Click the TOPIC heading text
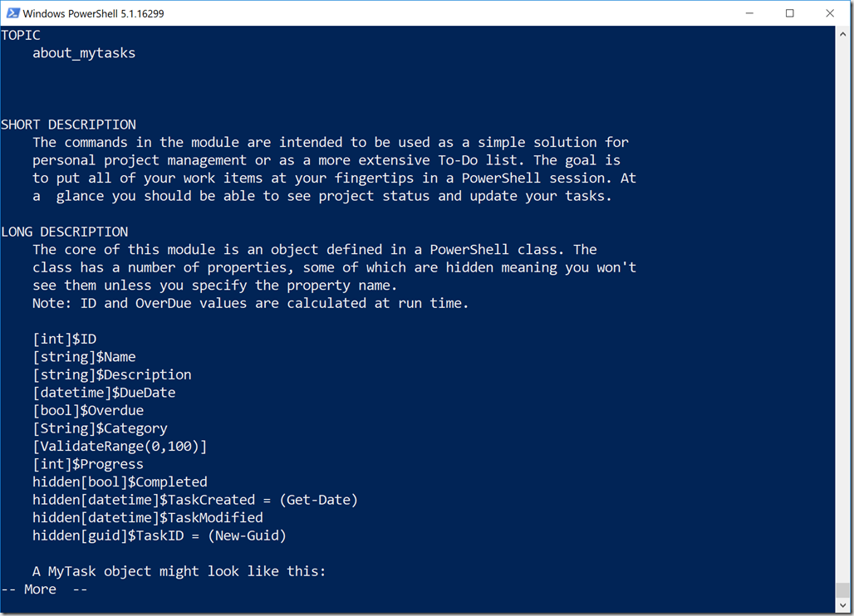 21,36
